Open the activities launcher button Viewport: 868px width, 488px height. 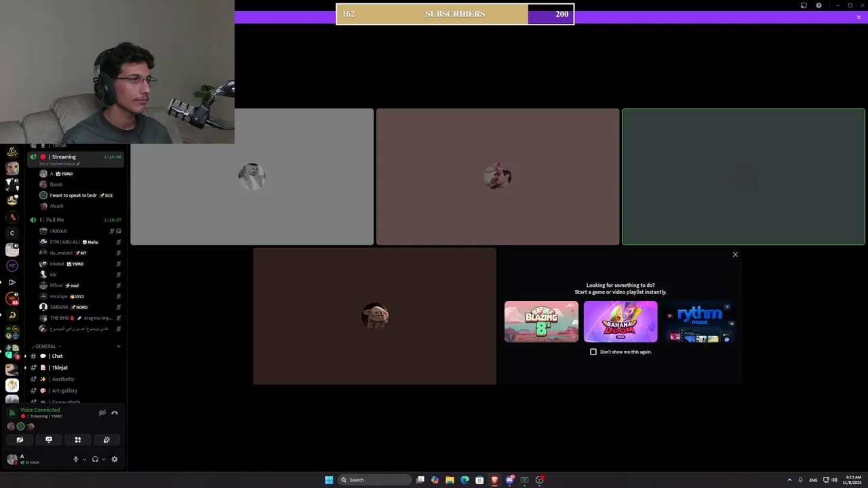click(78, 440)
